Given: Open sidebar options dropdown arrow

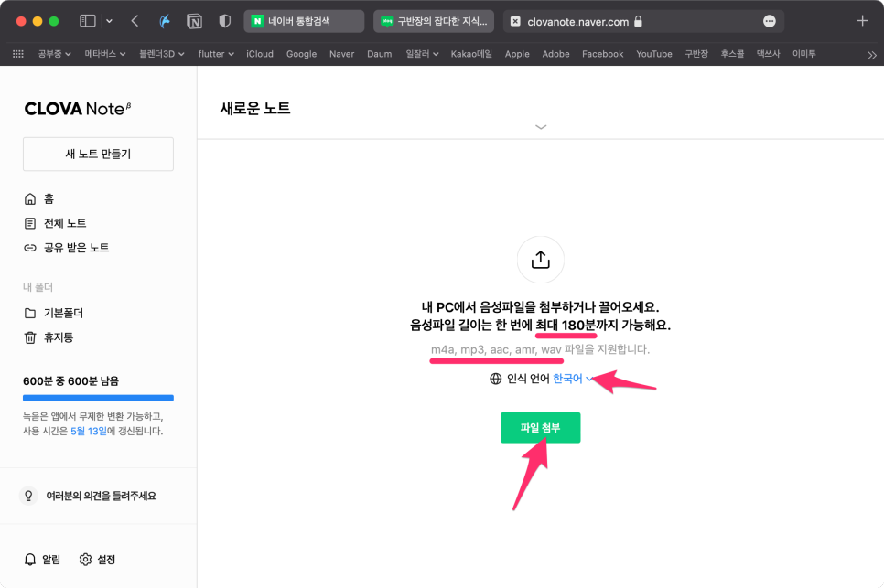Looking at the screenshot, I should (x=110, y=21).
